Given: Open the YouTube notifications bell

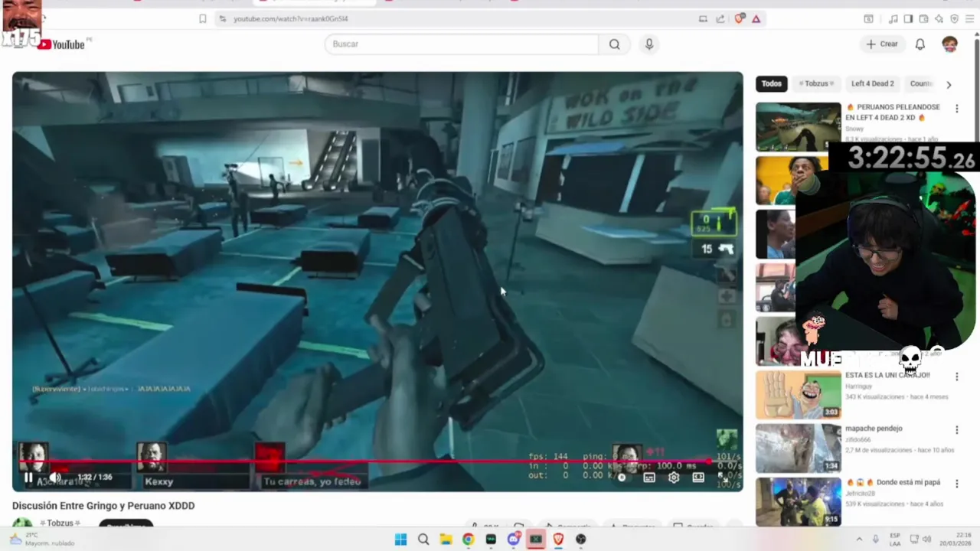Looking at the screenshot, I should tap(920, 44).
